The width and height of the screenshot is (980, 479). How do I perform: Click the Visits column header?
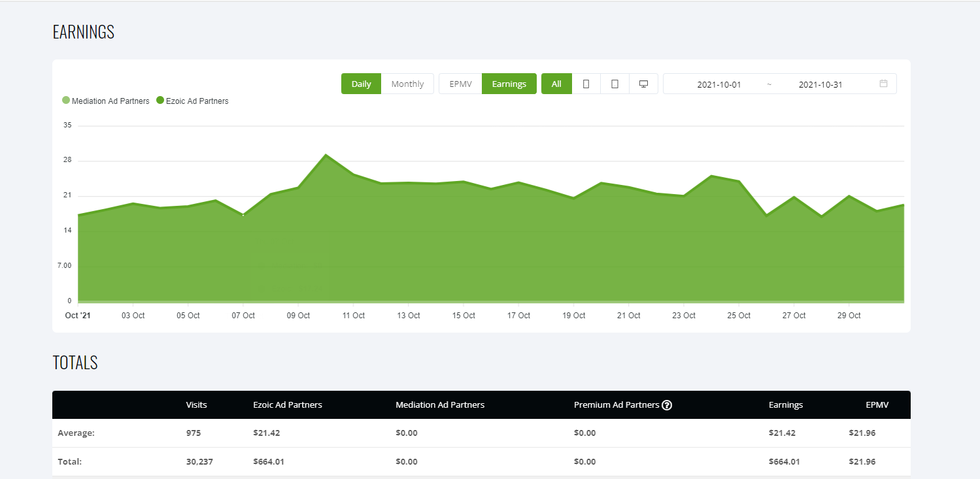point(196,405)
